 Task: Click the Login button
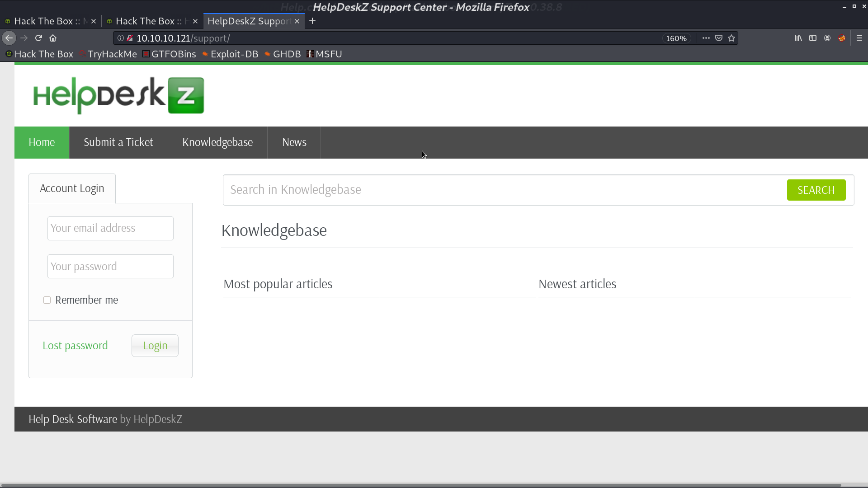(x=155, y=346)
